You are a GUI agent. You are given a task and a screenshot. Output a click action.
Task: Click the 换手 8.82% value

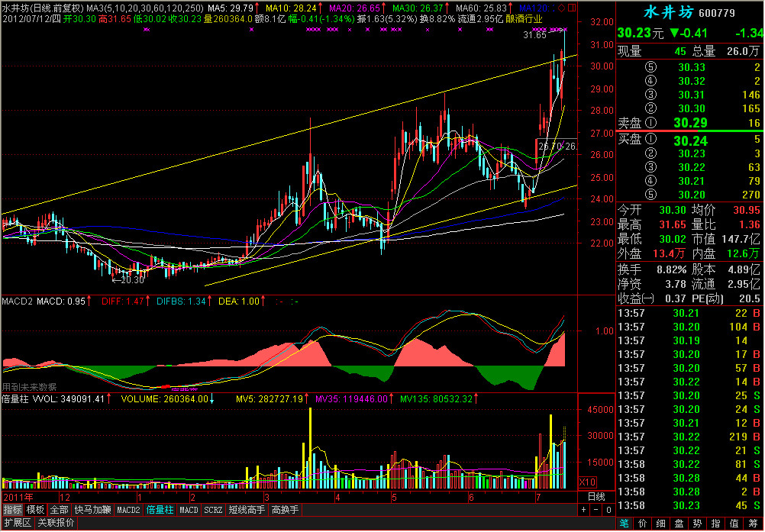(x=672, y=269)
